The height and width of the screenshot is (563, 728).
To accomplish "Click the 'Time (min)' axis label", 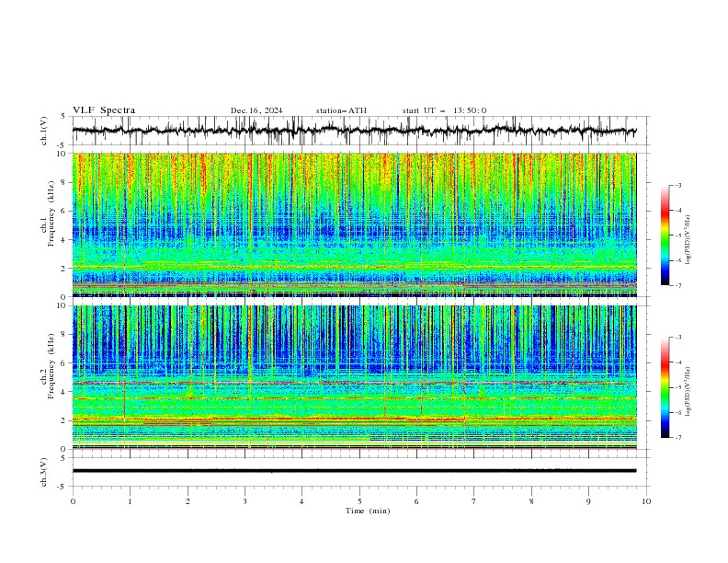I will [368, 511].
